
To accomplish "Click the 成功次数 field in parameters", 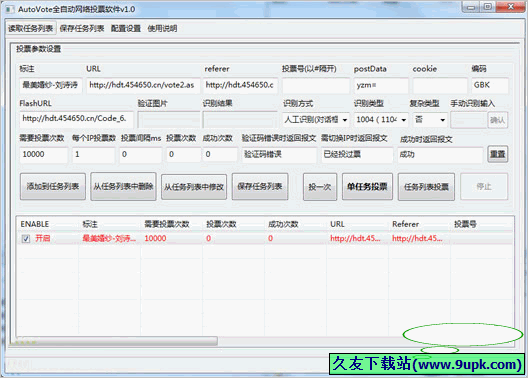I will pyautogui.click(x=220, y=154).
